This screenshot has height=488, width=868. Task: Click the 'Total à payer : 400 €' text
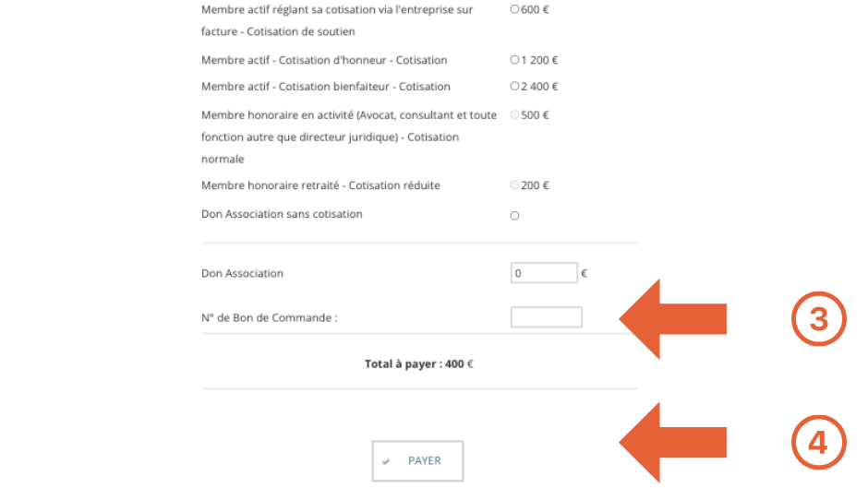coord(419,364)
